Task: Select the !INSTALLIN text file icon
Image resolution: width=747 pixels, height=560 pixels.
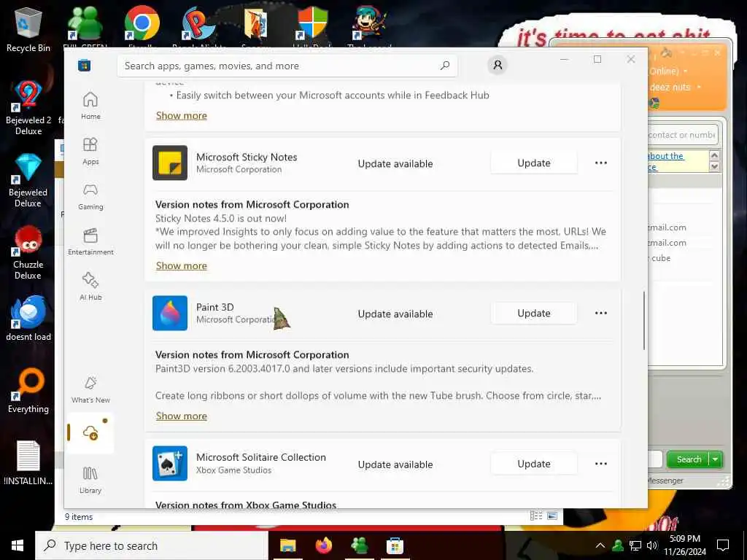Action: [28, 463]
